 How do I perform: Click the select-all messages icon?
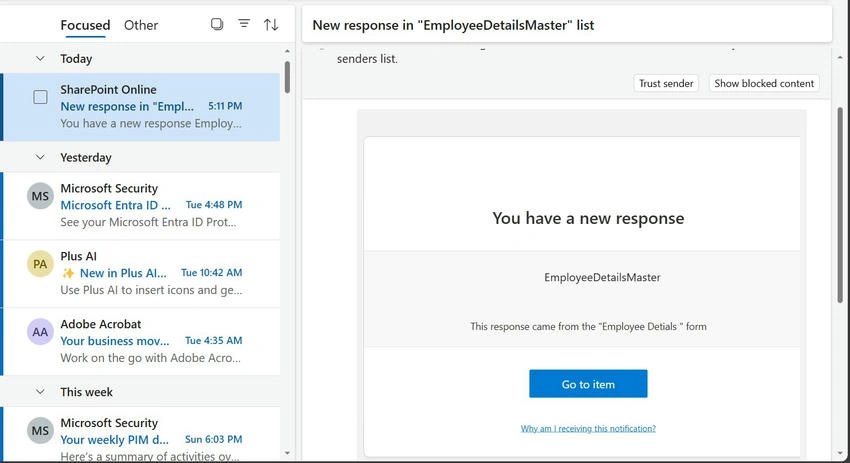pyautogui.click(x=217, y=24)
